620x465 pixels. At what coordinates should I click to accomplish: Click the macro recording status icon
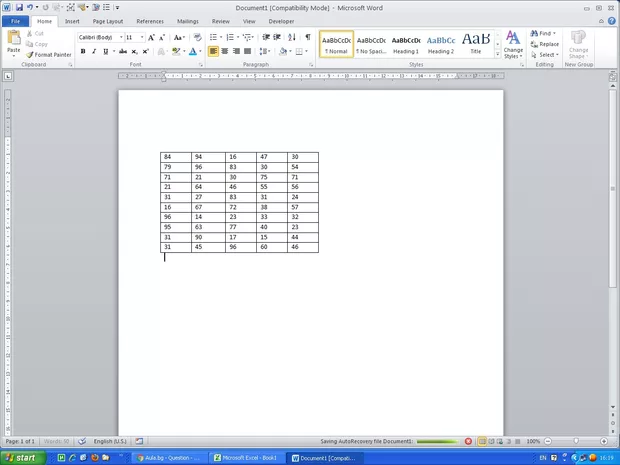(x=139, y=441)
